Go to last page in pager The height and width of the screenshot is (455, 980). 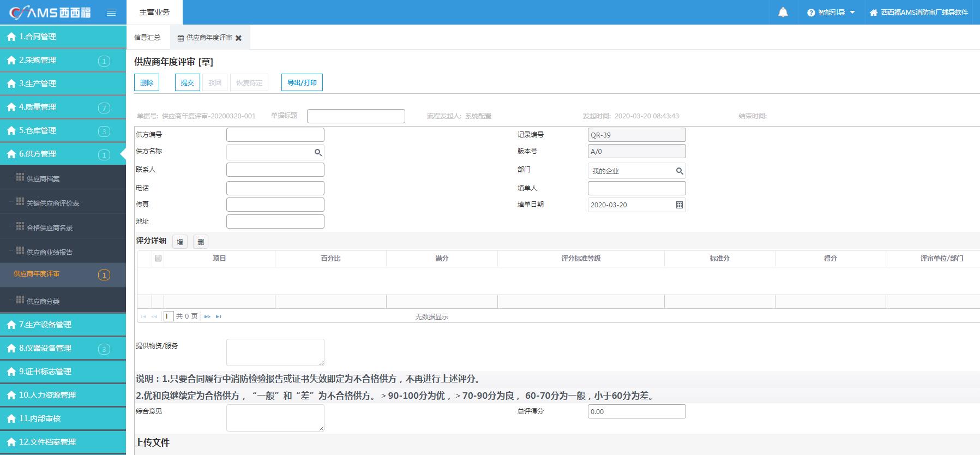tap(218, 316)
